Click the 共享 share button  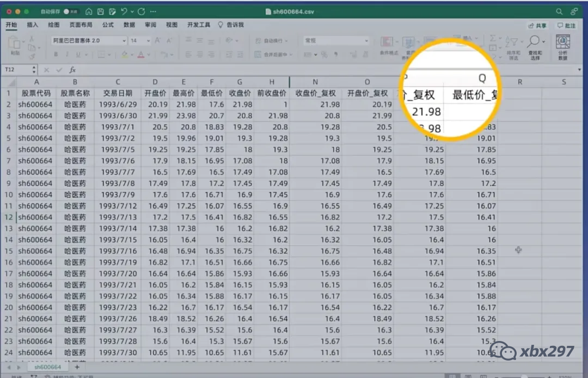tap(537, 26)
